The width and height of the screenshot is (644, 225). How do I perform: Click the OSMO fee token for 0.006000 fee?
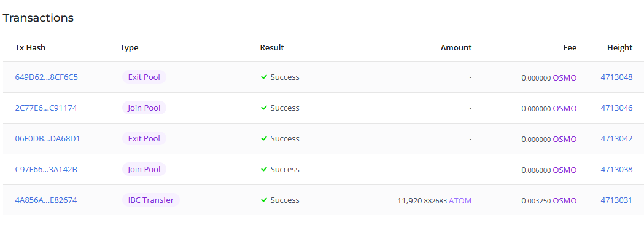(x=564, y=170)
